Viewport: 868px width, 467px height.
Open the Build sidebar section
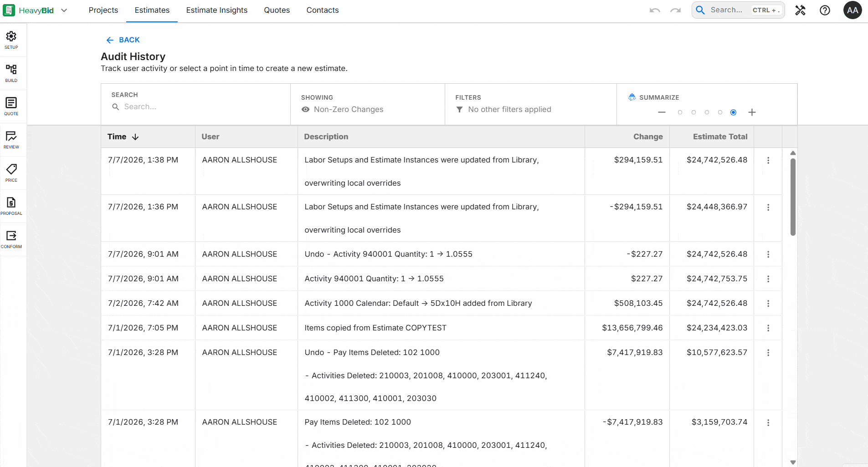pyautogui.click(x=11, y=73)
